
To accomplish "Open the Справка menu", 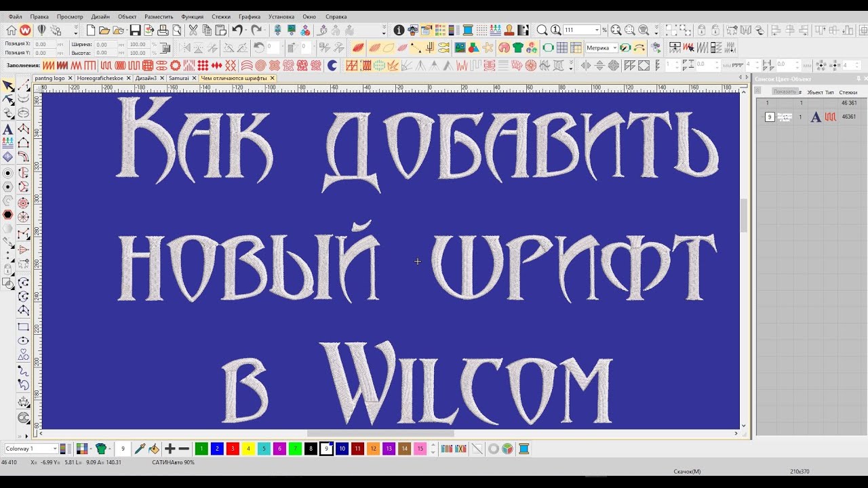I will [336, 16].
